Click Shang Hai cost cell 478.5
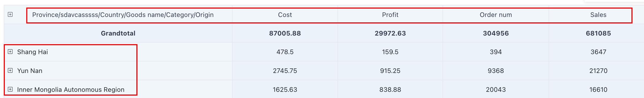This screenshot has width=644, height=98. pyautogui.click(x=285, y=52)
